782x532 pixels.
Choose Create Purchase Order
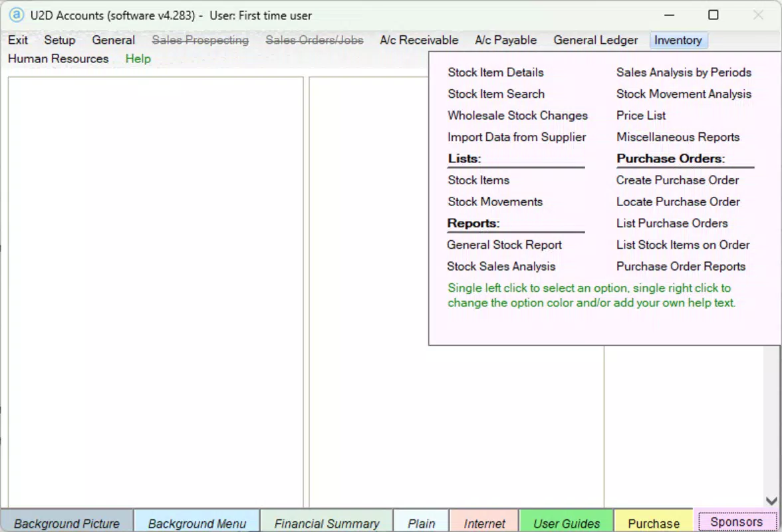pos(677,180)
